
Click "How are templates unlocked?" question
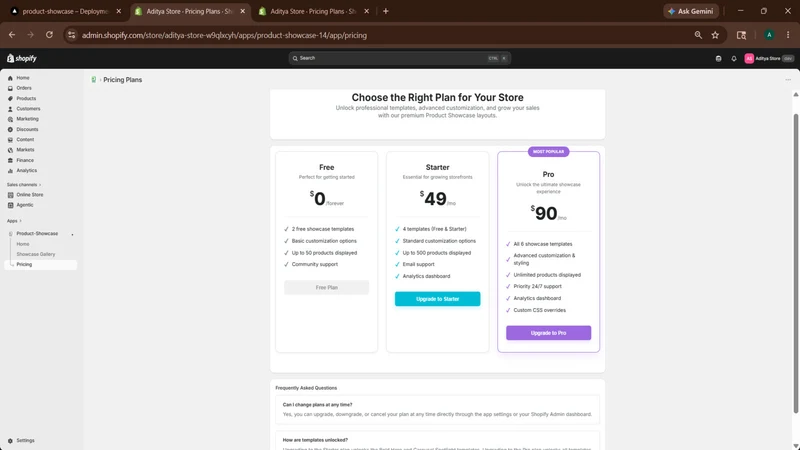click(x=315, y=440)
